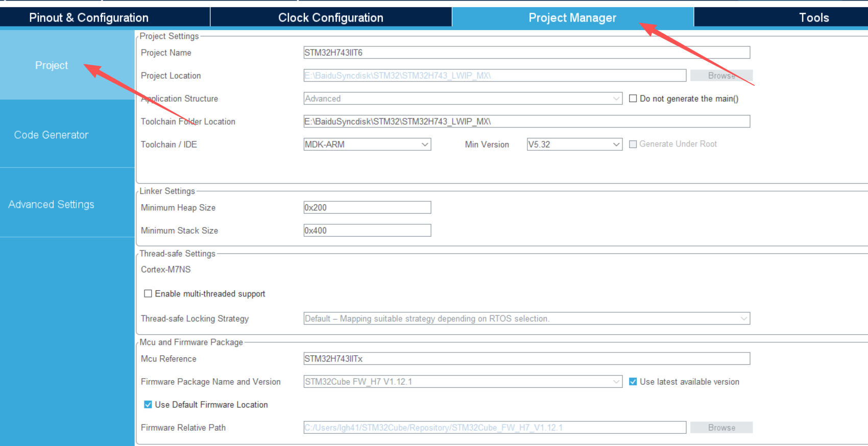Click the Project Name input field
The image size is (868, 446).
(526, 53)
